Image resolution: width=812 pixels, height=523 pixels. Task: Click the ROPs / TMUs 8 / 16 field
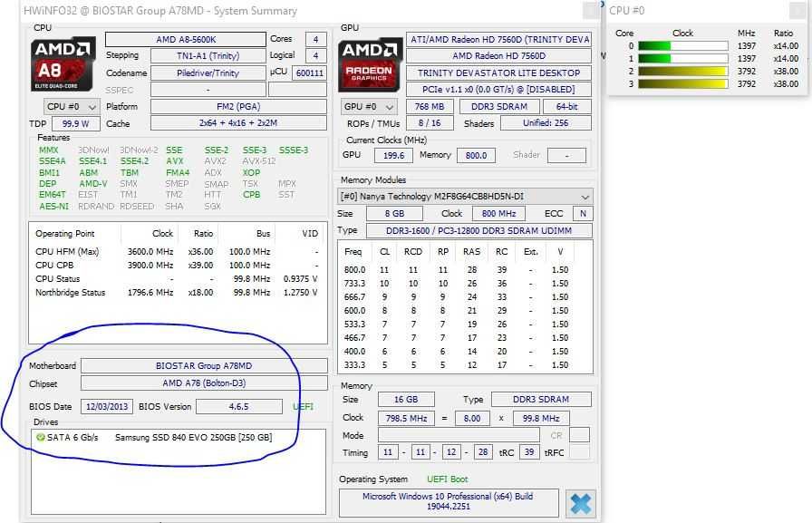[430, 123]
